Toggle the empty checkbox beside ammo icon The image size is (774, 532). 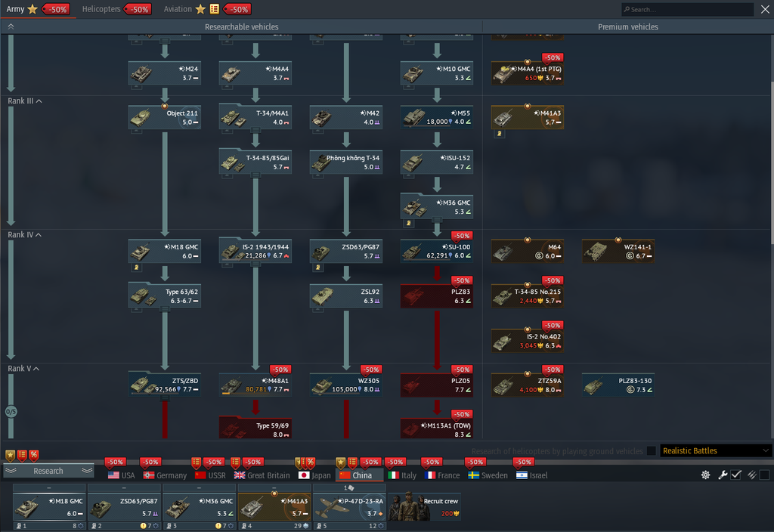765,475
